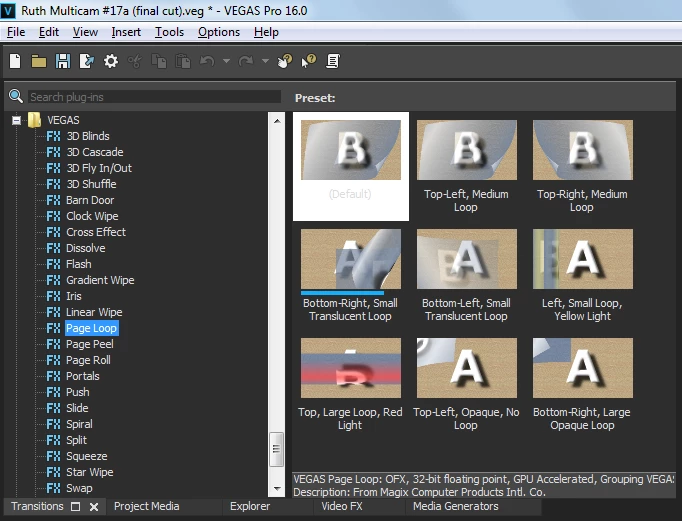Click the Interactive Tutorials hand icon
Screen dimensions: 682x521
(285, 61)
